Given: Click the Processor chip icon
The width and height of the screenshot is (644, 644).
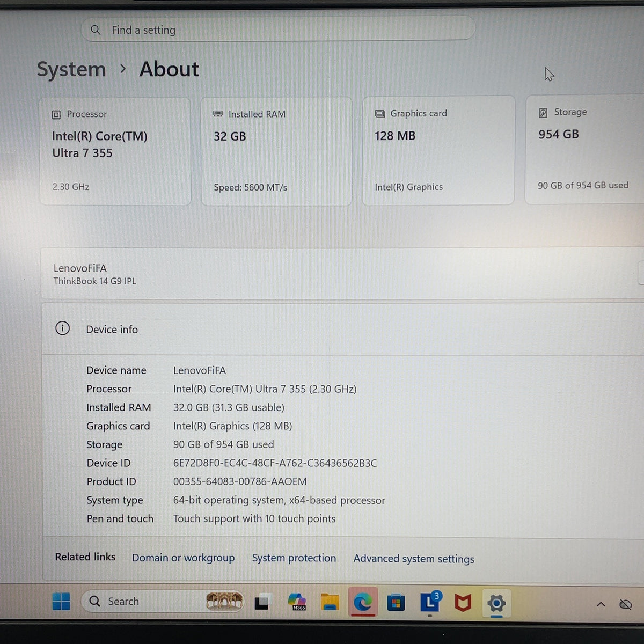Looking at the screenshot, I should click(56, 114).
